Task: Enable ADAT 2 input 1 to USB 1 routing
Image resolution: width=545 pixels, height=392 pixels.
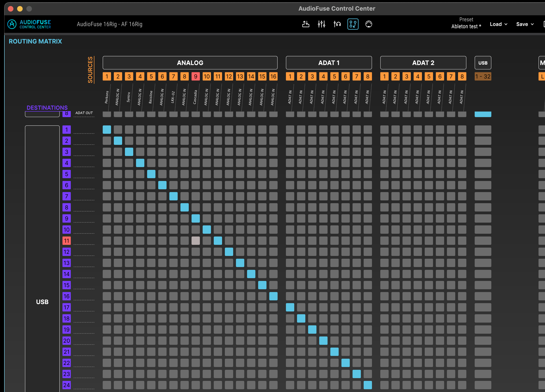Action: coord(384,130)
